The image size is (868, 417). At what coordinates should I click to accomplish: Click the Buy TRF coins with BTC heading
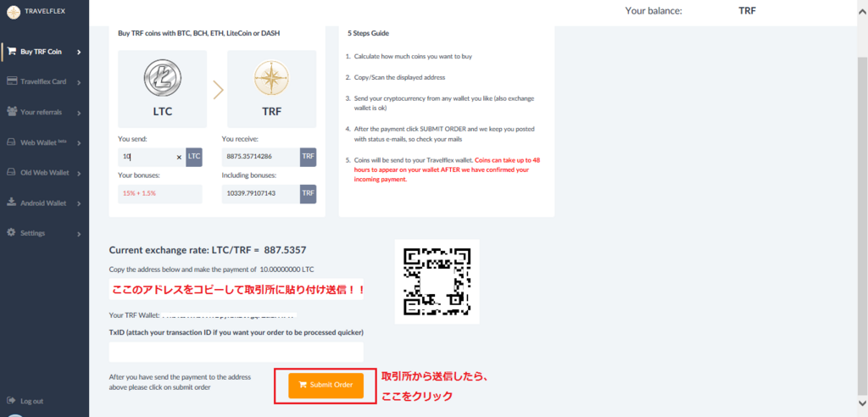click(x=198, y=33)
